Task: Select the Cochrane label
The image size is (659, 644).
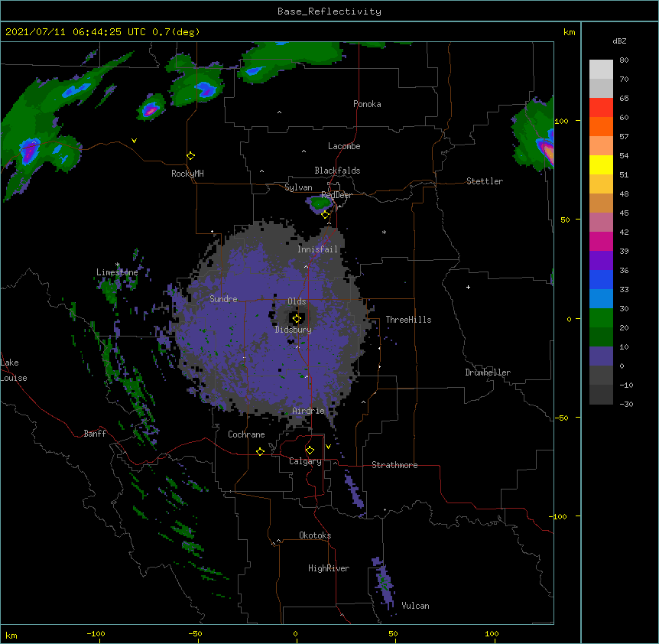Action: tap(246, 434)
